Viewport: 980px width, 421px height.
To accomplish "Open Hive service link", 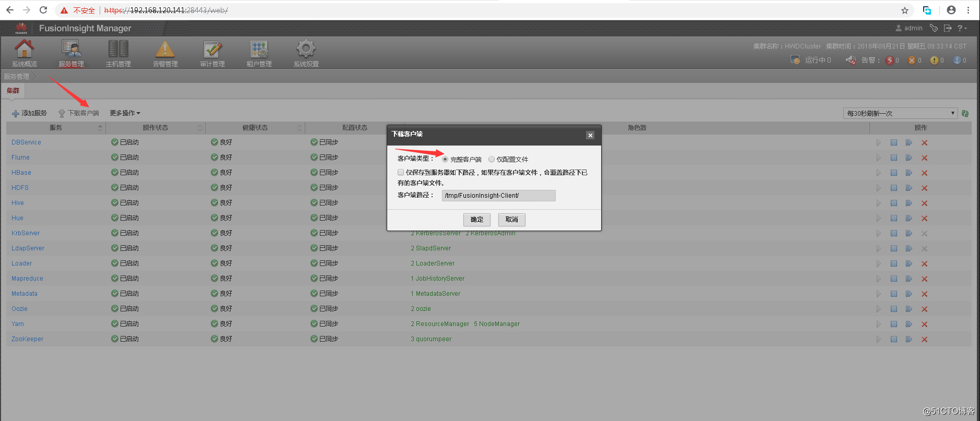I will (18, 203).
